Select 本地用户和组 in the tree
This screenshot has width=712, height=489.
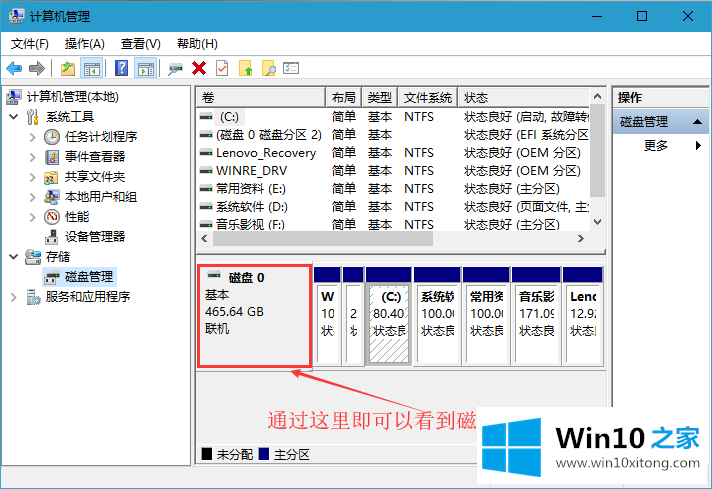pyautogui.click(x=101, y=197)
